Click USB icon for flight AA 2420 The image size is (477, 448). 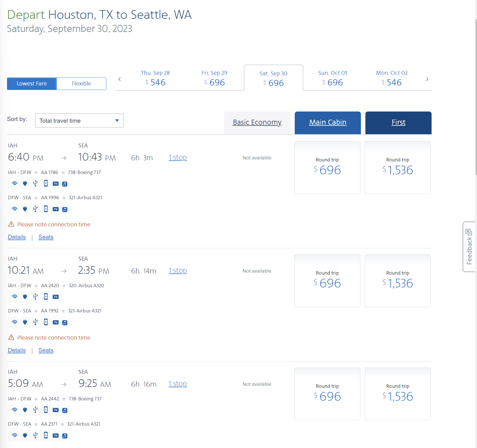35,296
